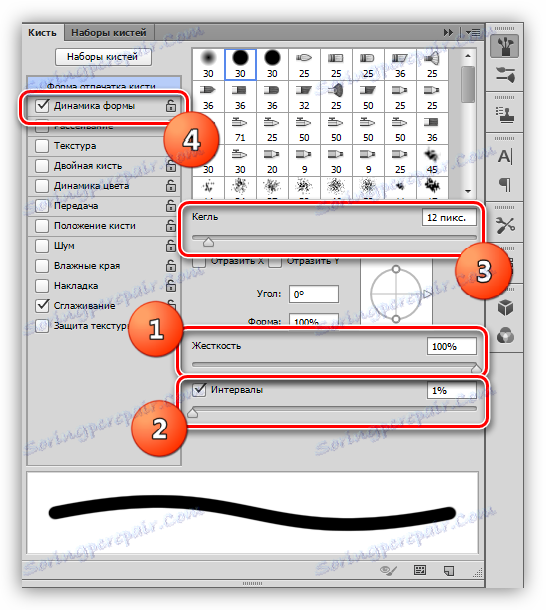Screen dimensions: 546x610
Task: Open the Brush panel icon in dock
Action: tap(504, 46)
